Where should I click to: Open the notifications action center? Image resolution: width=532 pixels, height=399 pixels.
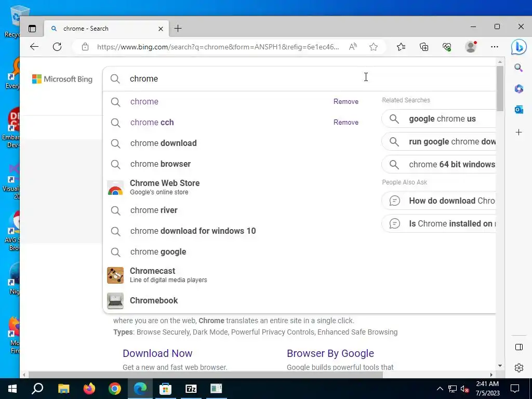(515, 389)
